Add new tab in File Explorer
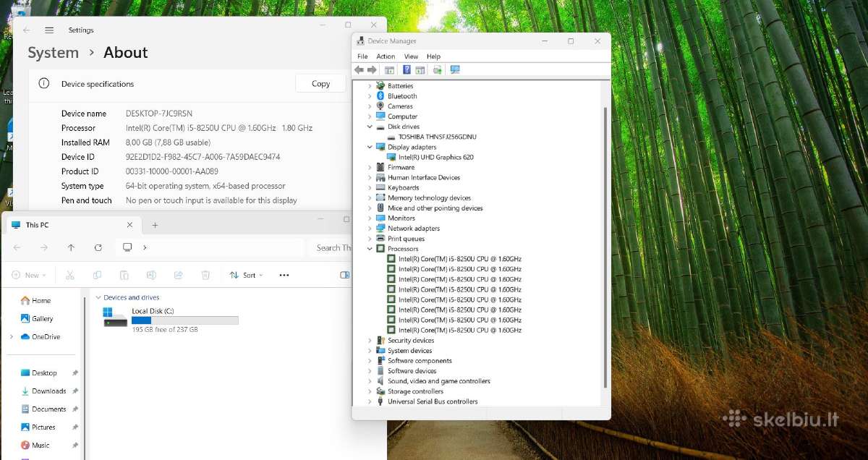This screenshot has height=460, width=868. tap(155, 225)
